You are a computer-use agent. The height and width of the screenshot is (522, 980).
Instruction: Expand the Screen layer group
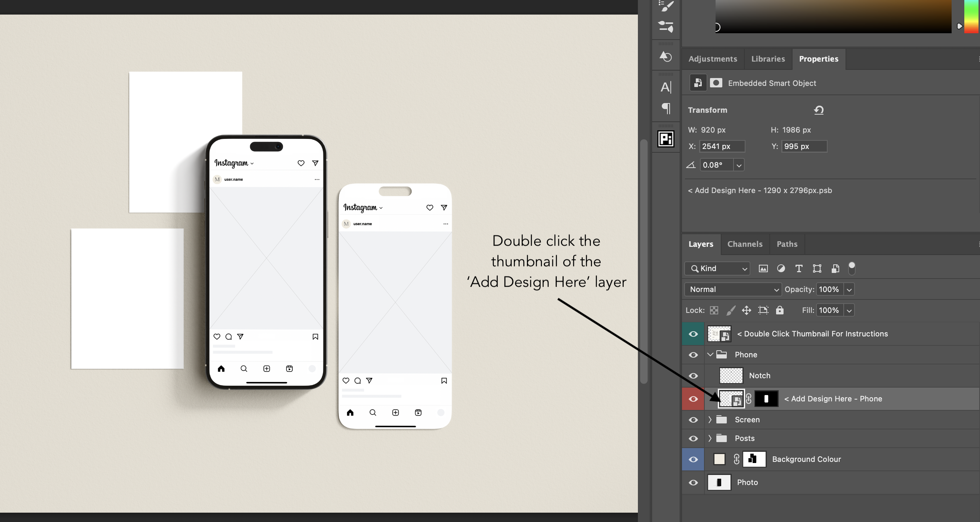(x=710, y=420)
